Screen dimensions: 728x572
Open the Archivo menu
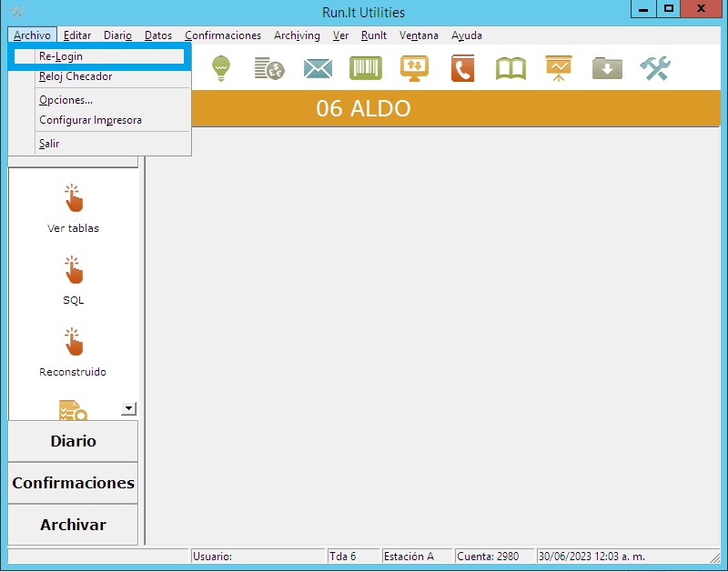[x=32, y=35]
